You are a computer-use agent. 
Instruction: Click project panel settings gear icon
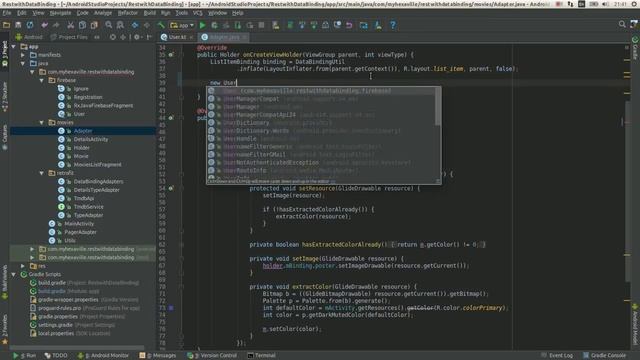137,37
